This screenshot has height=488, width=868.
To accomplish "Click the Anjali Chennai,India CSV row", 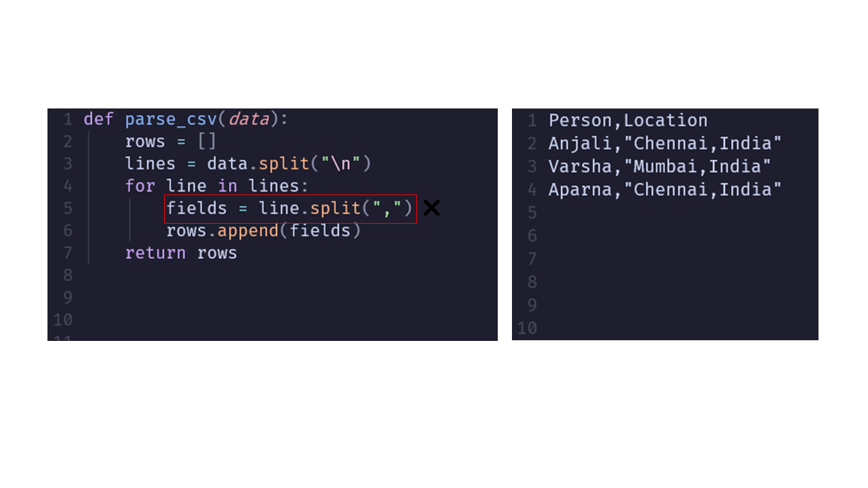I will (665, 144).
